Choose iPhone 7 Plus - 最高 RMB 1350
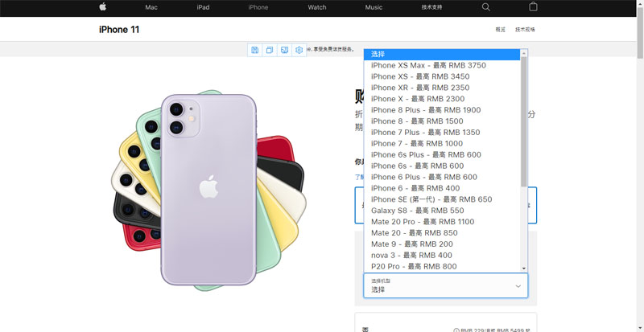Screen dimensions: 644x332 pos(442,132)
